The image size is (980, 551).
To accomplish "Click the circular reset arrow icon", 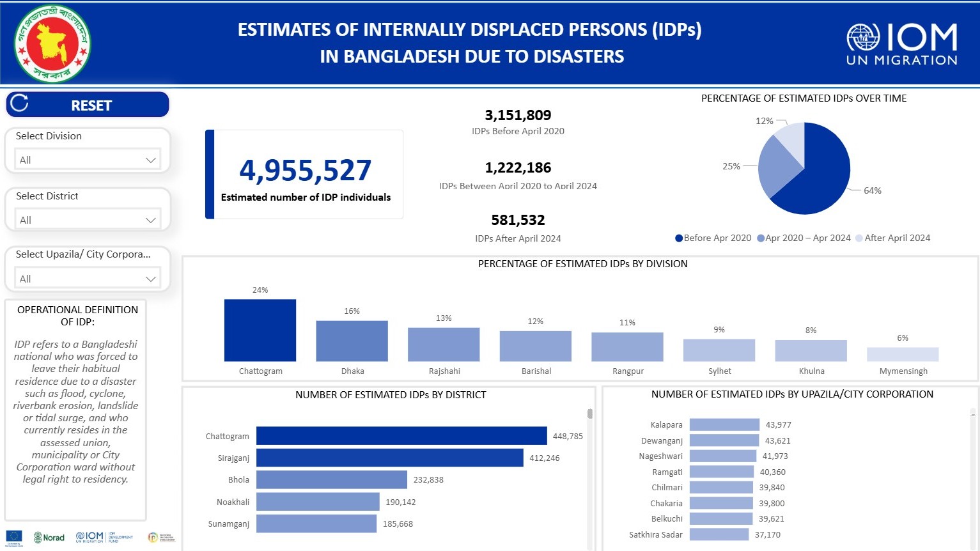I will click(19, 104).
